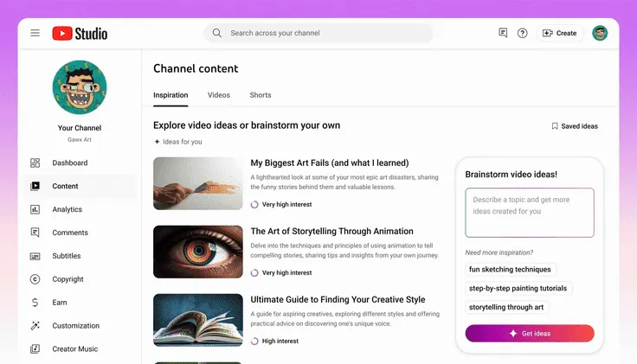The width and height of the screenshot is (637, 364).
Task: Select the 'fun sketching techniques' suggestion chip
Action: [x=510, y=269]
